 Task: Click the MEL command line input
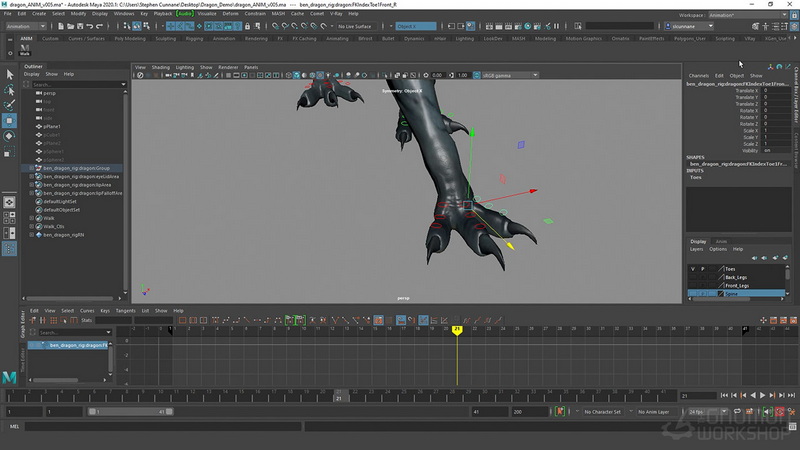click(x=163, y=427)
